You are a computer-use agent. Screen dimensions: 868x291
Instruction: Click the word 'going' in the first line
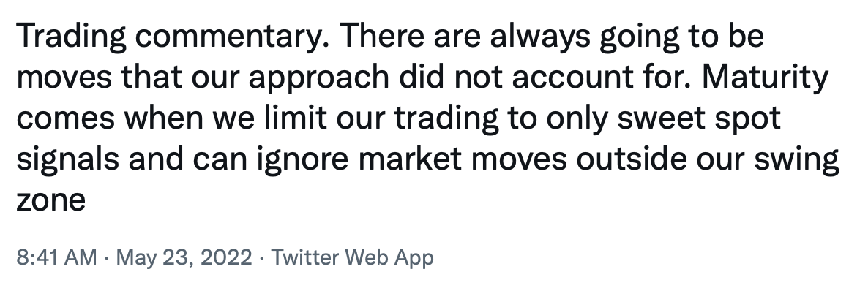click(x=637, y=37)
